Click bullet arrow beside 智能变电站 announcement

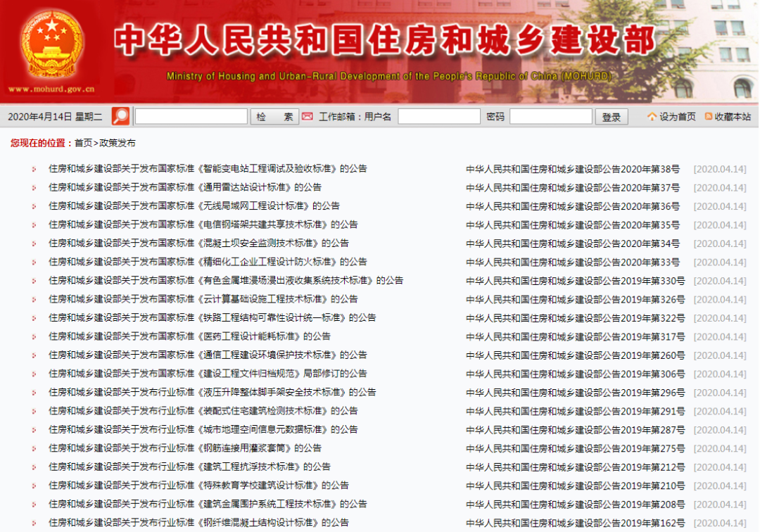tap(33, 169)
